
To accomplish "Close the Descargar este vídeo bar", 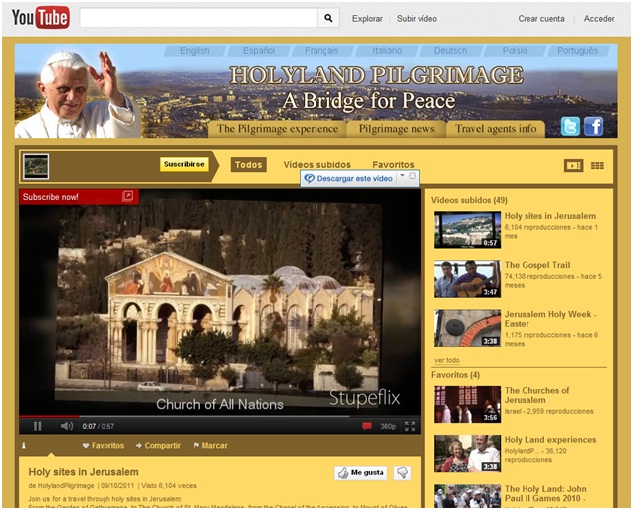I will pos(413,176).
